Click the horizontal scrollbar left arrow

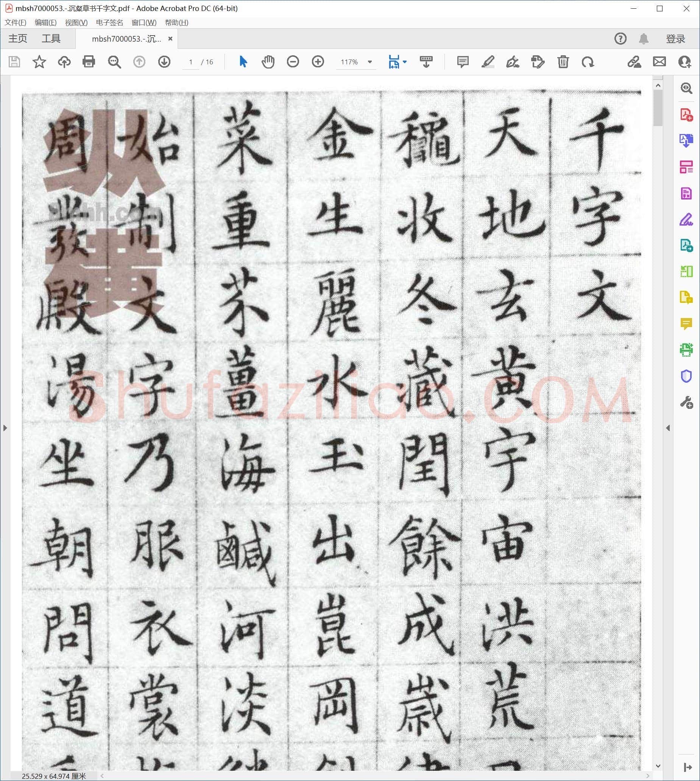pyautogui.click(x=102, y=776)
